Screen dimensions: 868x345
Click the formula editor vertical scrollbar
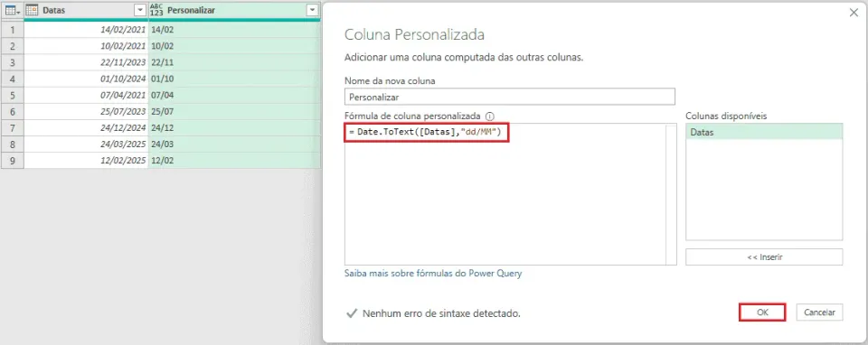click(671, 194)
